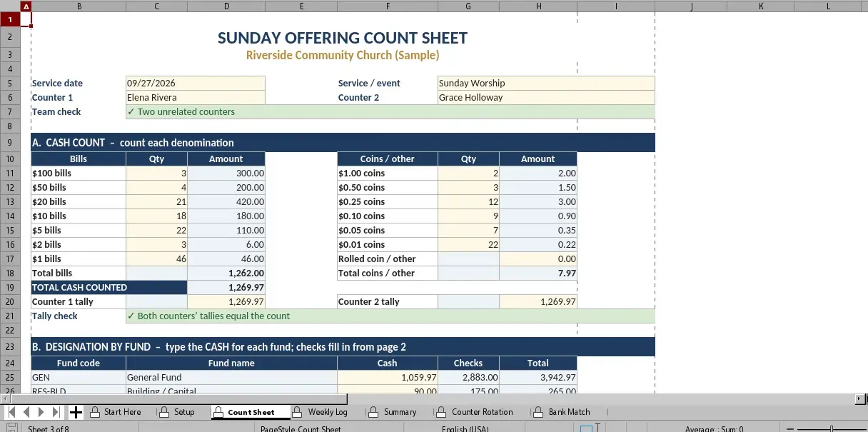The image size is (868, 432).
Task: Click the '$0.10 coins' label cell
Action: point(388,216)
